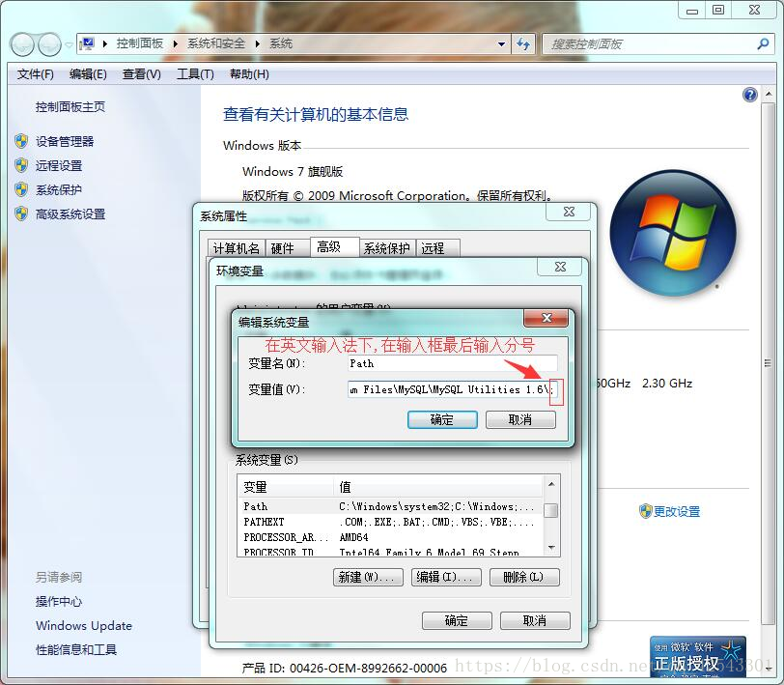Close the 编辑系统变量 dialog with red X
The image size is (784, 685).
(x=546, y=318)
